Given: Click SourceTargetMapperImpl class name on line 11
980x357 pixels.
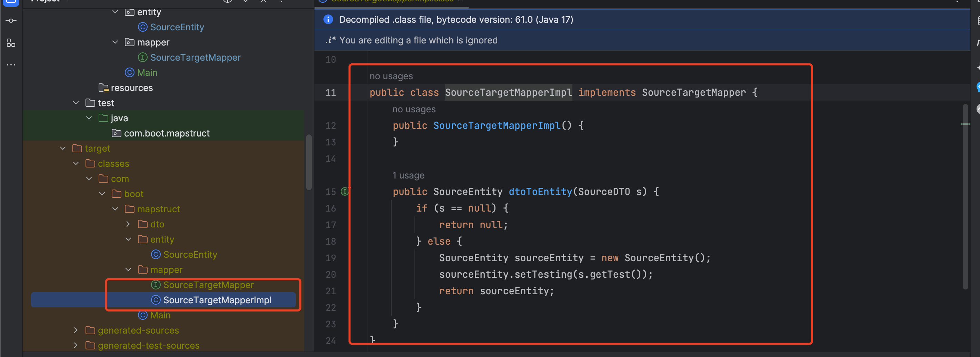Looking at the screenshot, I should (x=508, y=92).
